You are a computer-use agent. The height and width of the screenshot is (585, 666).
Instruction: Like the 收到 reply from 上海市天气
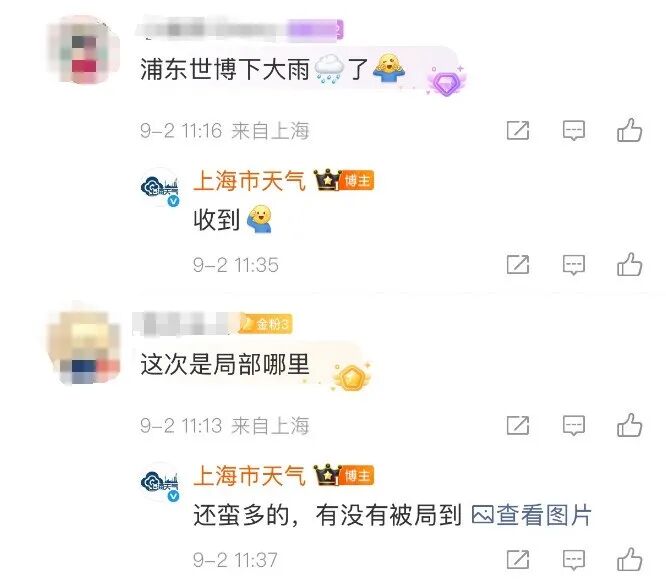(x=629, y=264)
